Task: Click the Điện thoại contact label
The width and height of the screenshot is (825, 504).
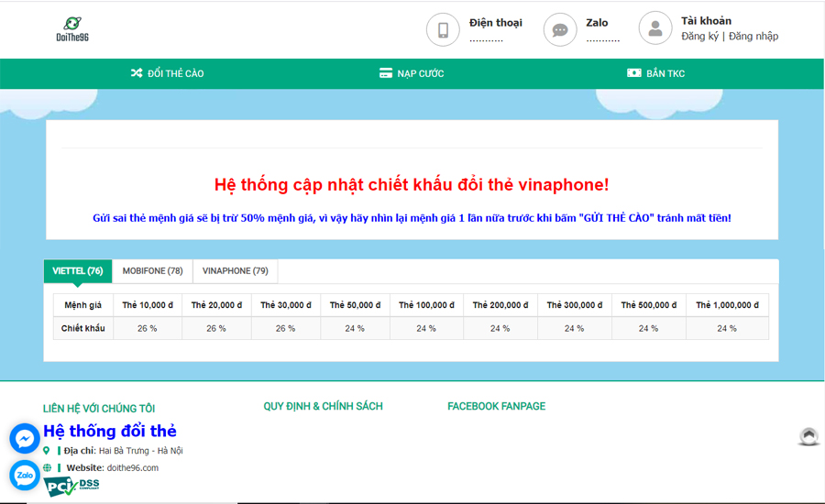Action: pos(496,23)
